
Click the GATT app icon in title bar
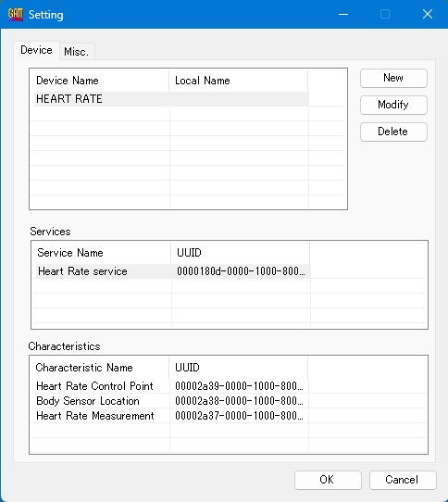click(16, 15)
